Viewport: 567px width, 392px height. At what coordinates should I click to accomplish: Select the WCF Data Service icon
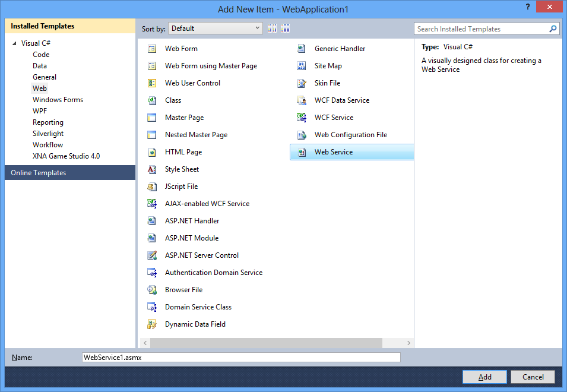click(302, 100)
